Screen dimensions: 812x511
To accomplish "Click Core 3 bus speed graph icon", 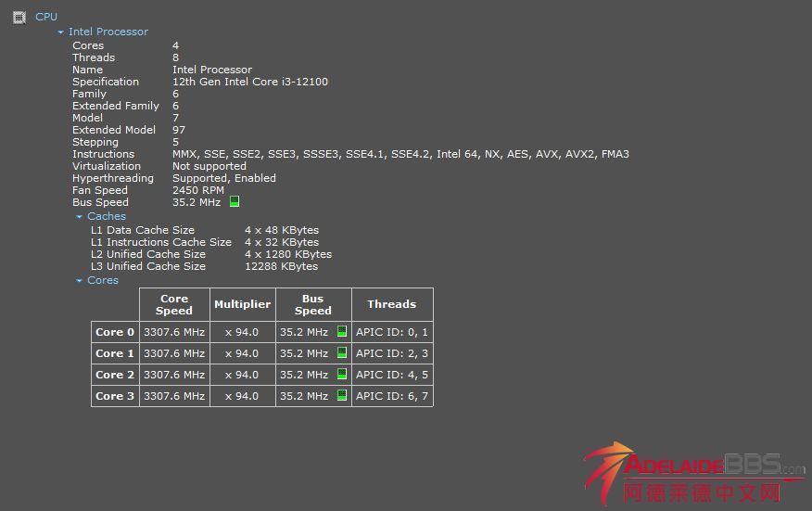I will [x=342, y=395].
